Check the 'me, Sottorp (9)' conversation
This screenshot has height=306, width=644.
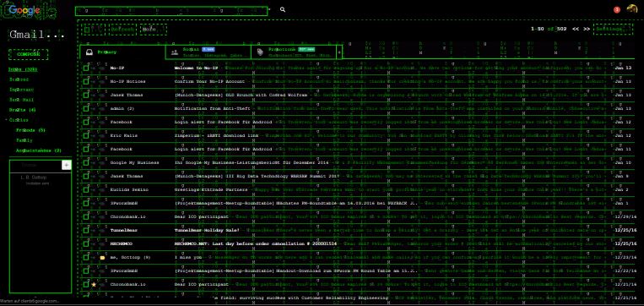[x=86, y=258]
